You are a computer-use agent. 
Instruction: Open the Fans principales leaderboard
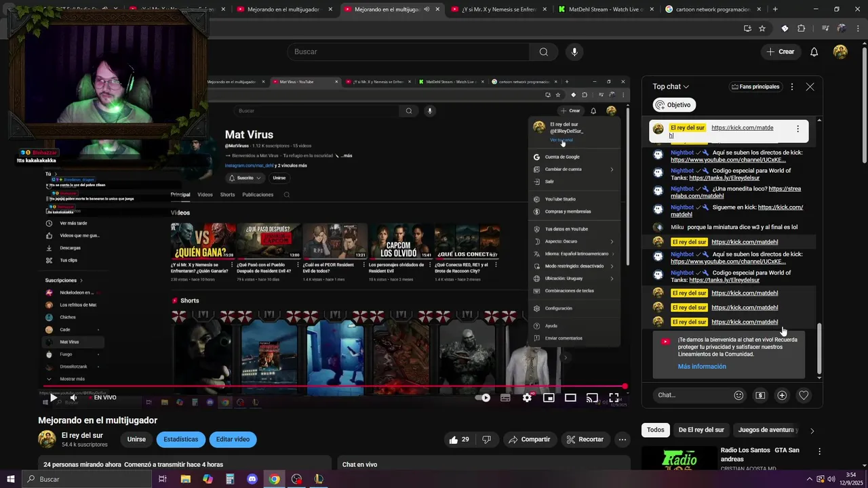click(x=755, y=87)
